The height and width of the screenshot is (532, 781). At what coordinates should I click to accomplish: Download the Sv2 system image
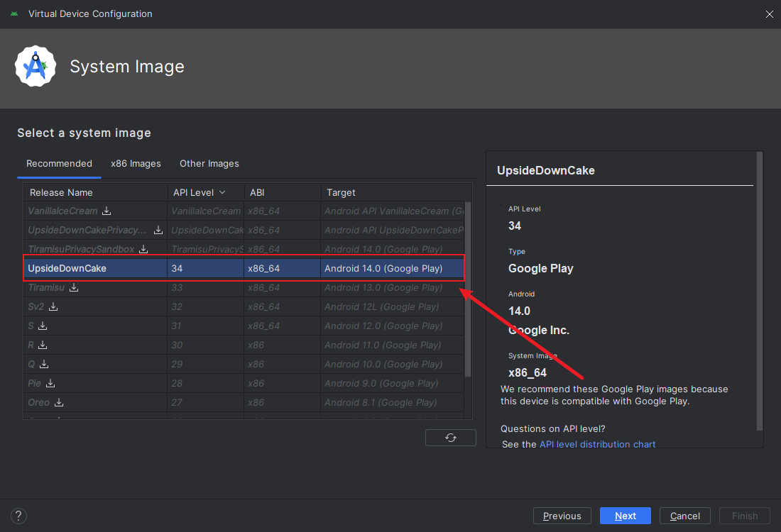pos(53,306)
